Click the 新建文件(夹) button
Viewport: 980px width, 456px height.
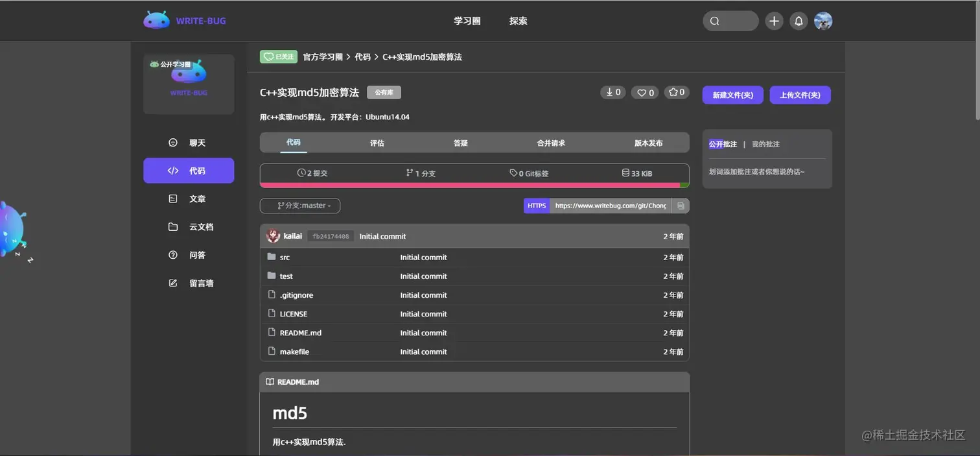click(x=733, y=95)
